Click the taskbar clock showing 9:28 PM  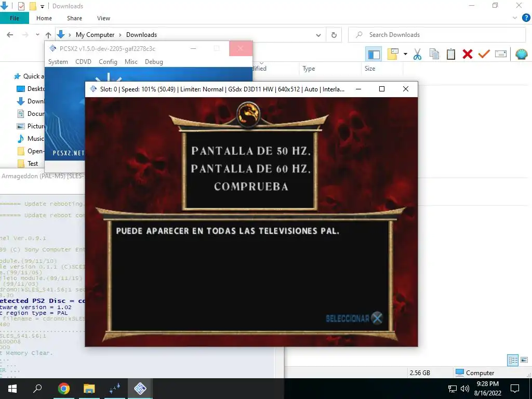coord(487,389)
